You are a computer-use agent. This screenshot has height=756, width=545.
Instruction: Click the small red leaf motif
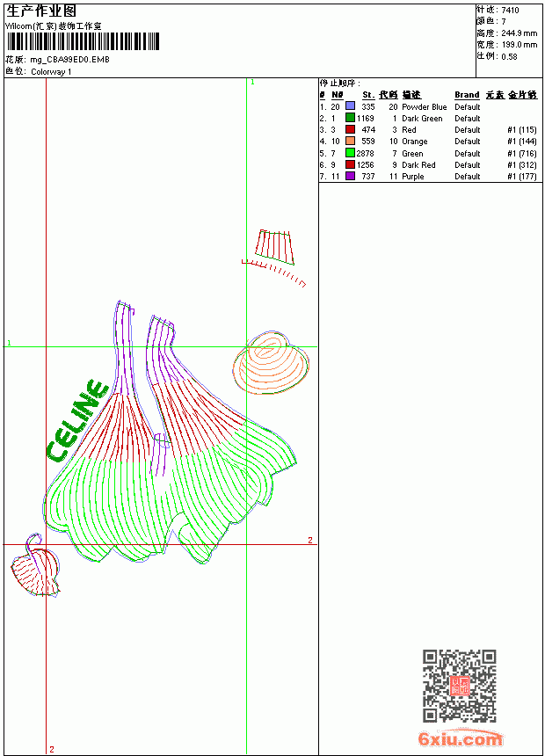coord(36,572)
